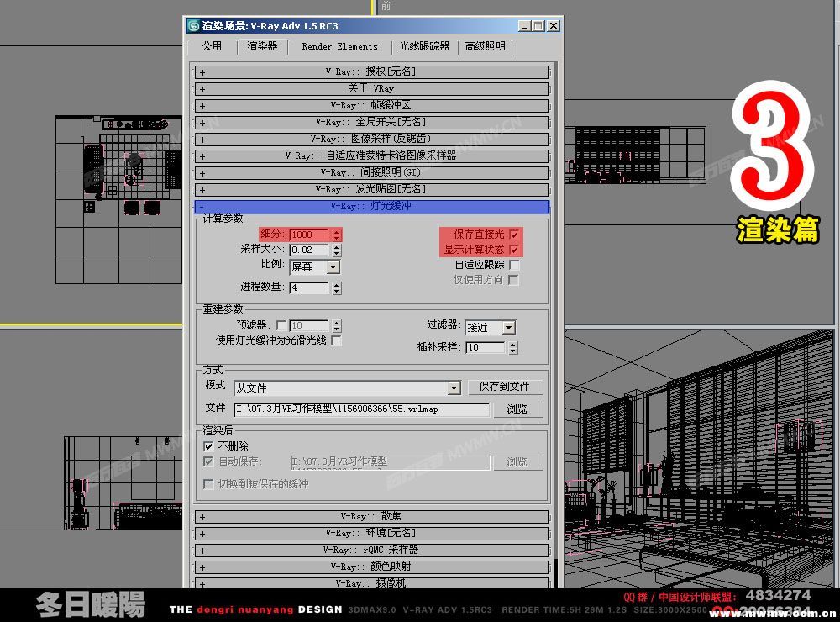The height and width of the screenshot is (622, 840).
Task: Click the 细分 value field
Action: click(310, 235)
